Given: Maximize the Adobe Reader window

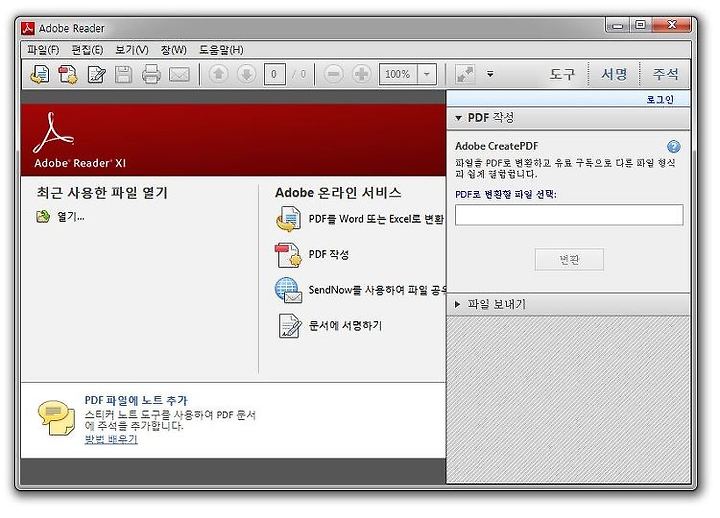Looking at the screenshot, I should tap(640, 25).
